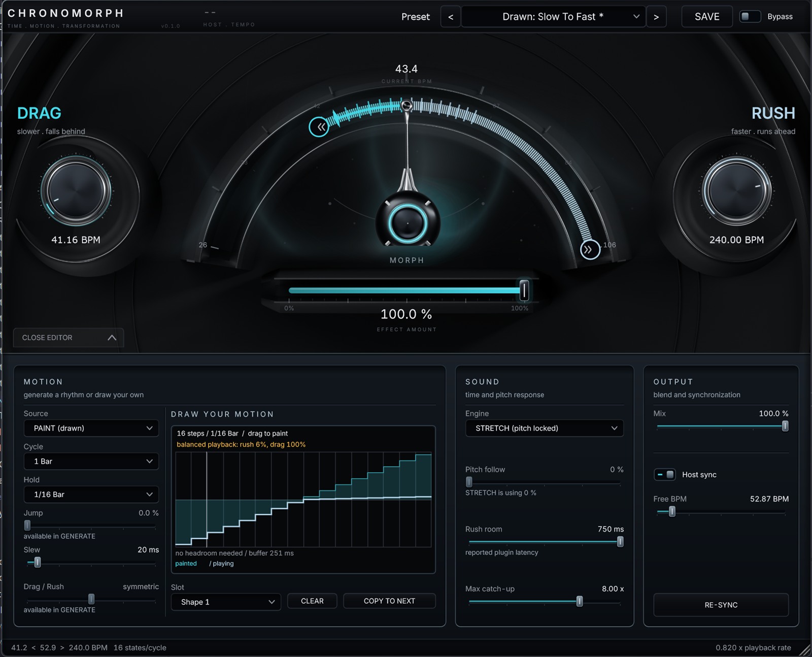812x657 pixels.
Task: Click the 41.16 BPM drag value
Action: (x=76, y=240)
